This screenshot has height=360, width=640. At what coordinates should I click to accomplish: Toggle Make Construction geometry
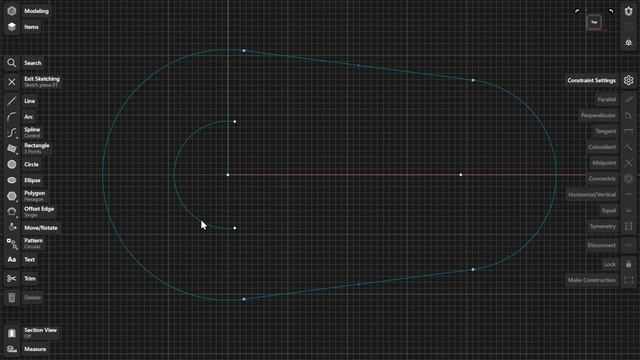coord(629,280)
